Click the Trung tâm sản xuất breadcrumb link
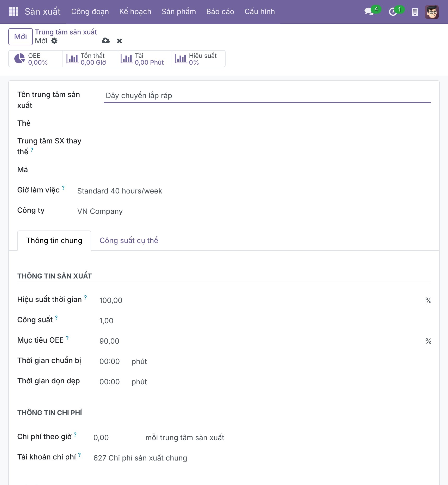Viewport: 448px width, 485px height. (x=66, y=32)
